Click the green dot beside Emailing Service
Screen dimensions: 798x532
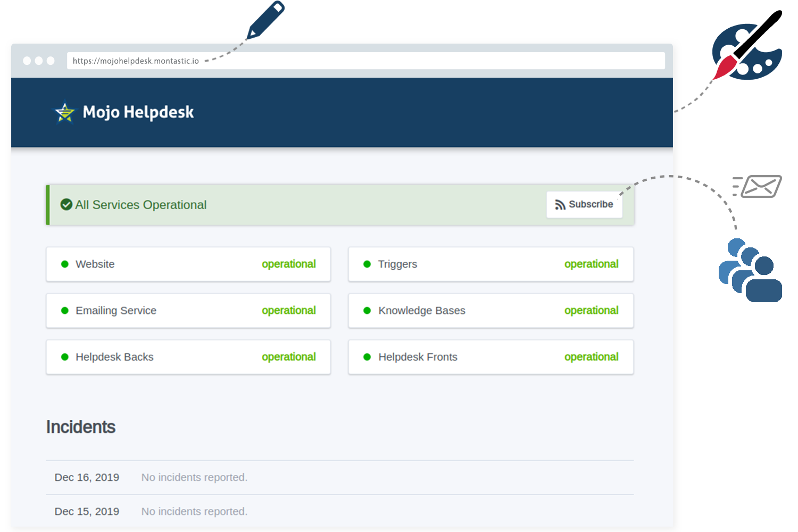click(65, 311)
